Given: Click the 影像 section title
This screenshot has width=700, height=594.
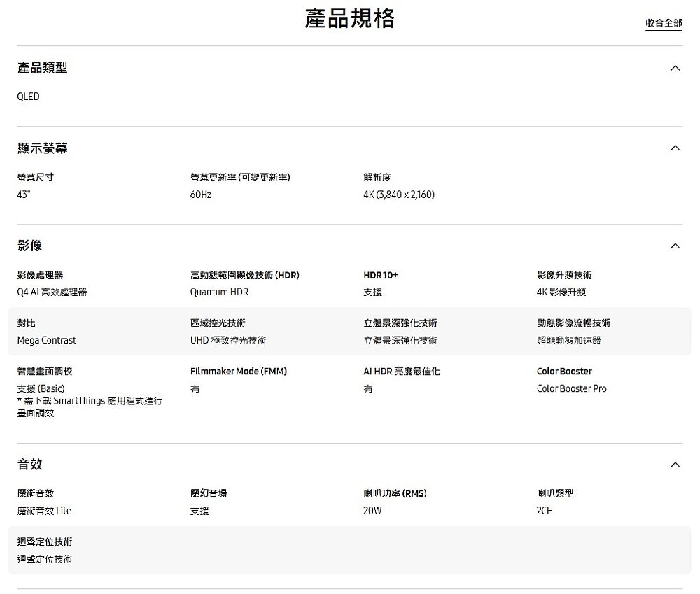Looking at the screenshot, I should click(29, 246).
